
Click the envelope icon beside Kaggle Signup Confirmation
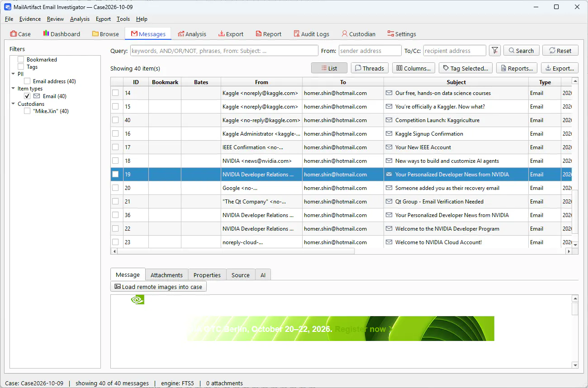389,134
